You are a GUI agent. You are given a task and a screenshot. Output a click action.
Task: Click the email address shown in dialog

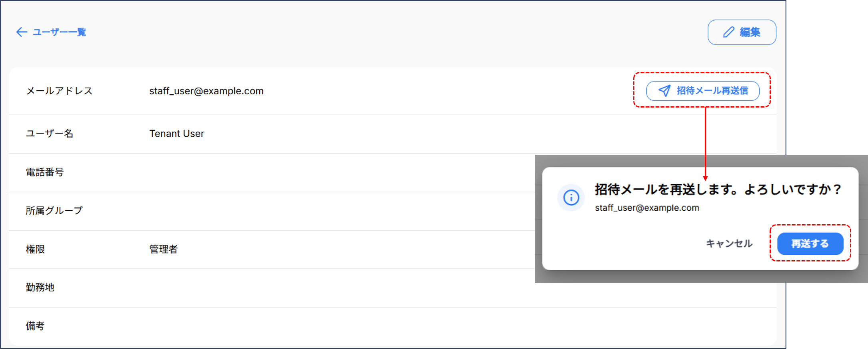(x=647, y=208)
